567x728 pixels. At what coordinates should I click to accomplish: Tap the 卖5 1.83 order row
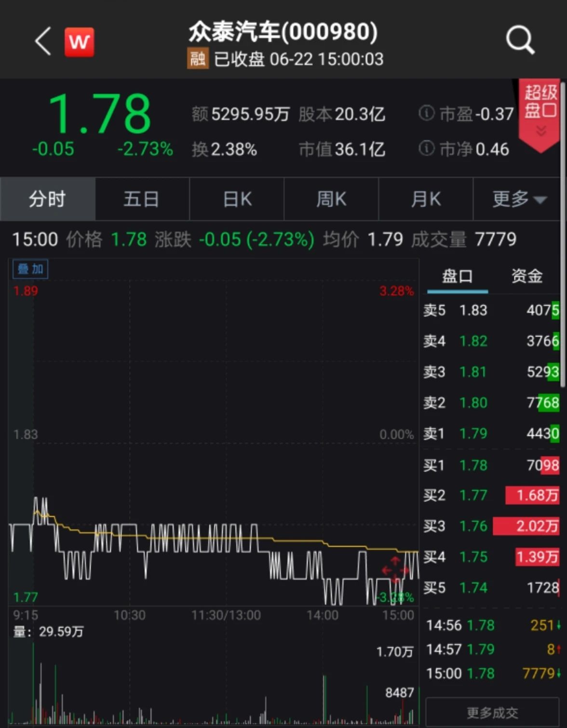coord(491,310)
